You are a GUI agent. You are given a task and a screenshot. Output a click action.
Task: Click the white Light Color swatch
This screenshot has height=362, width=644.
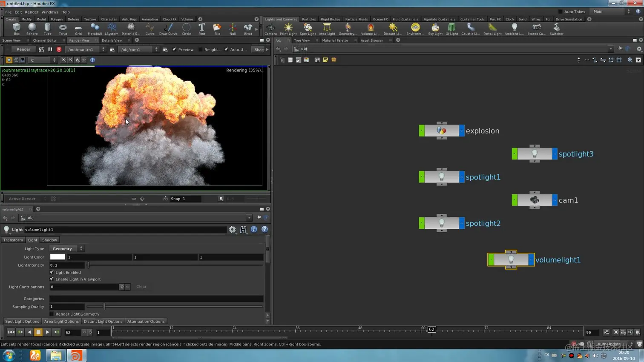coord(57,257)
